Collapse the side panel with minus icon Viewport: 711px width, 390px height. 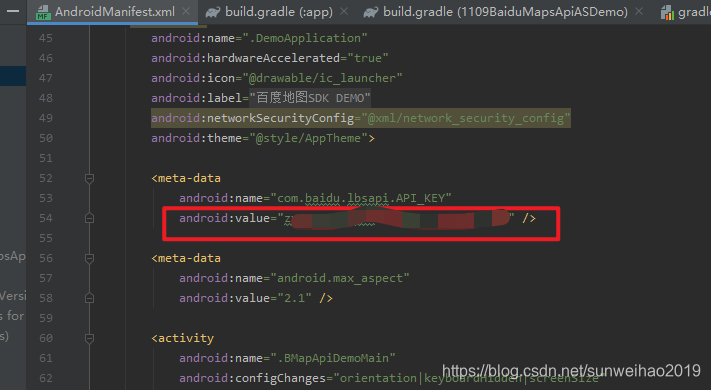coord(13,10)
